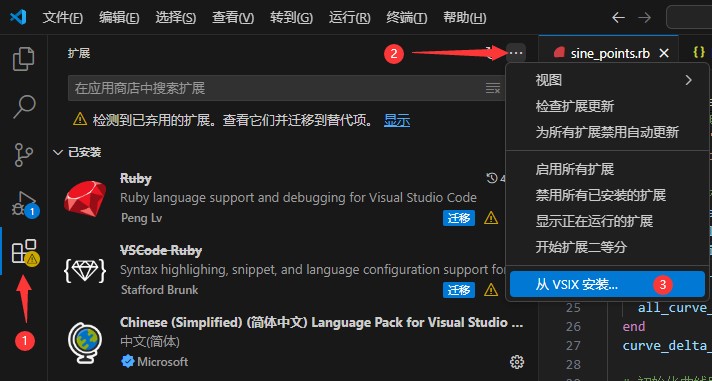Select Chinese (Simplified) Language Pack title
712x381 pixels.
pyautogui.click(x=321, y=322)
